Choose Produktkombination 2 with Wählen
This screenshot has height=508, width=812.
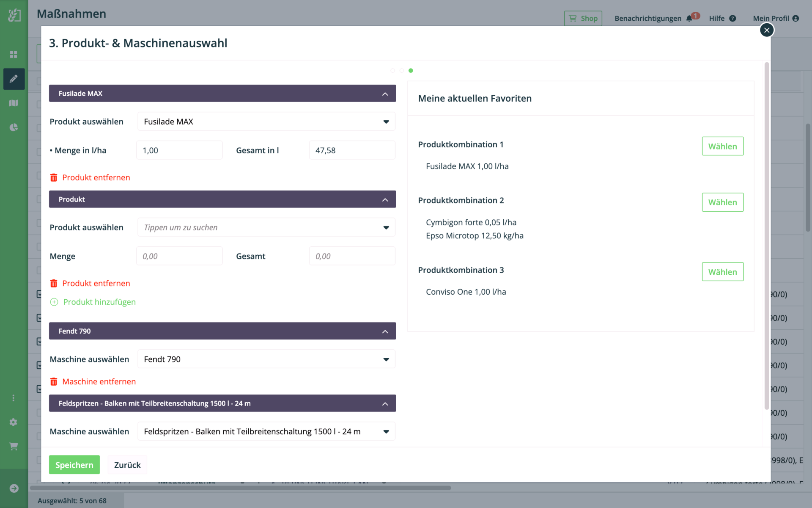pos(723,202)
